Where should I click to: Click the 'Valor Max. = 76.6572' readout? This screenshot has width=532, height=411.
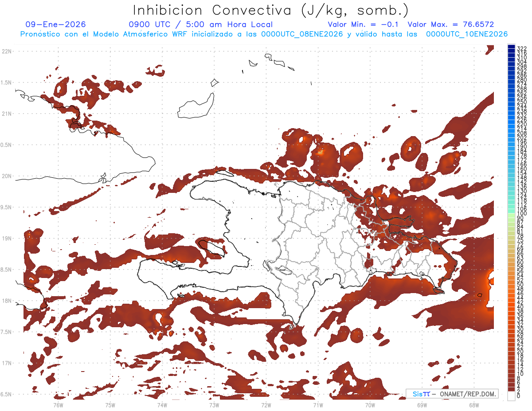(x=451, y=24)
